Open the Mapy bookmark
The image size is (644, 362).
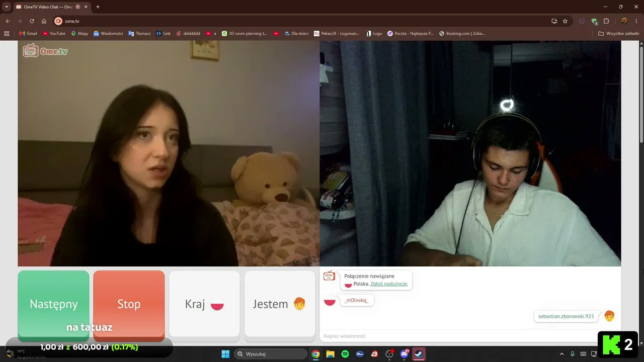(79, 34)
